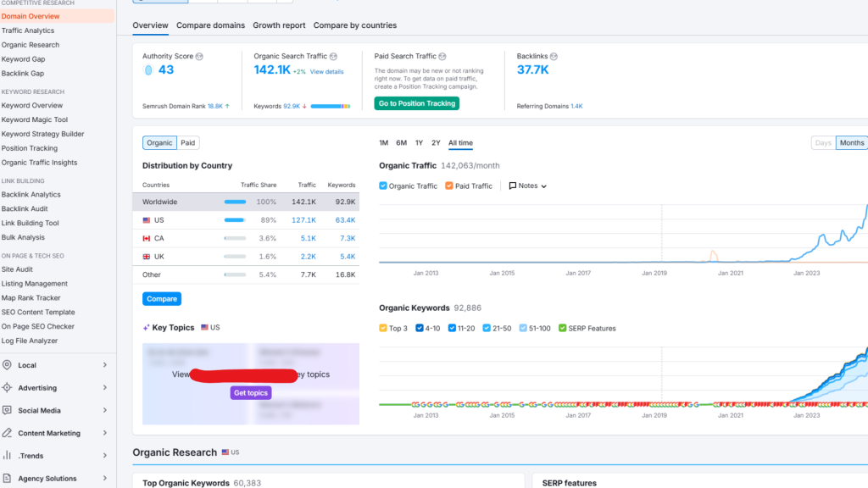This screenshot has height=488, width=868.
Task: Click the Backlinks info icon
Action: pyautogui.click(x=552, y=56)
